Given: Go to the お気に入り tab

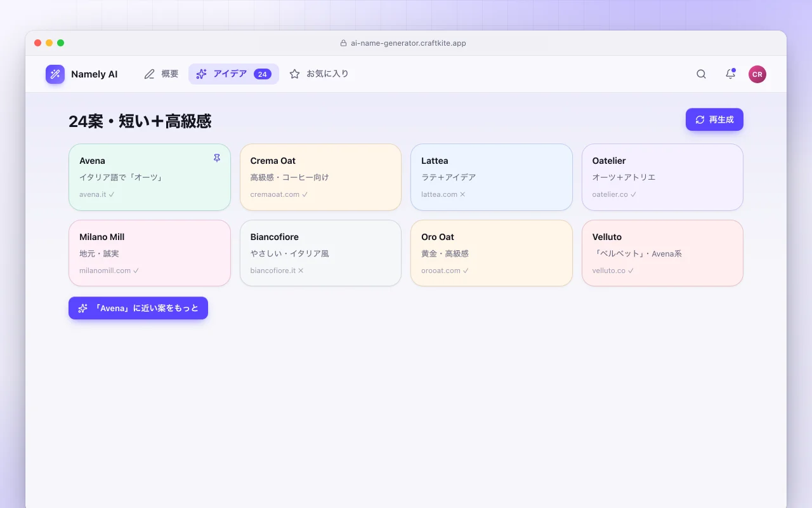Looking at the screenshot, I should pos(318,74).
